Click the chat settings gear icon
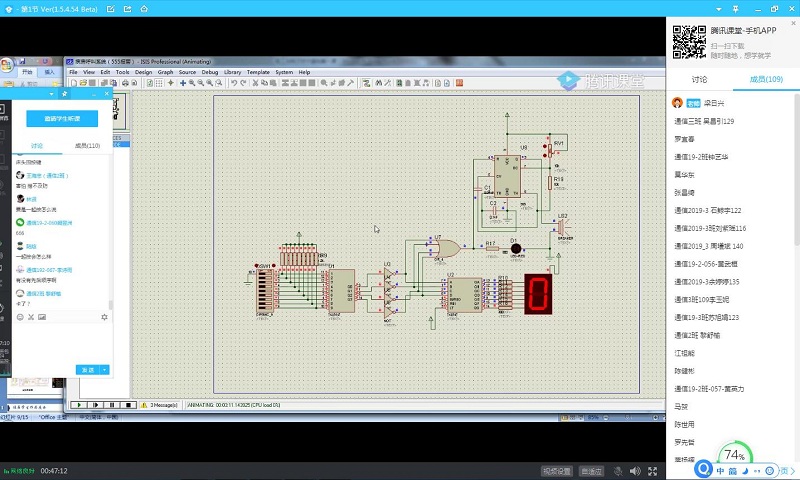Image resolution: width=800 pixels, height=480 pixels. [104, 317]
